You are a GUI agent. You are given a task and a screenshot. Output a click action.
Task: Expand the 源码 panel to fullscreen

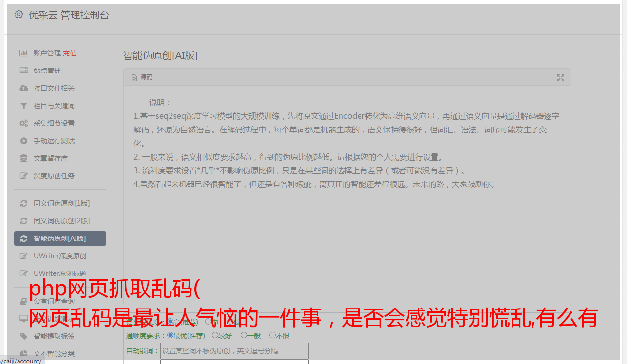(x=561, y=78)
